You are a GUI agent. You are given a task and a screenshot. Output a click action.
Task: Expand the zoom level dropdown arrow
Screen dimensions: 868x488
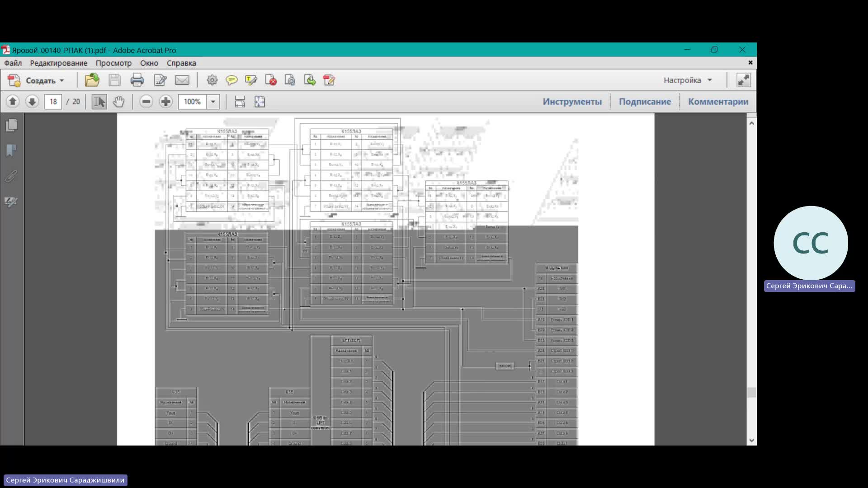click(213, 102)
